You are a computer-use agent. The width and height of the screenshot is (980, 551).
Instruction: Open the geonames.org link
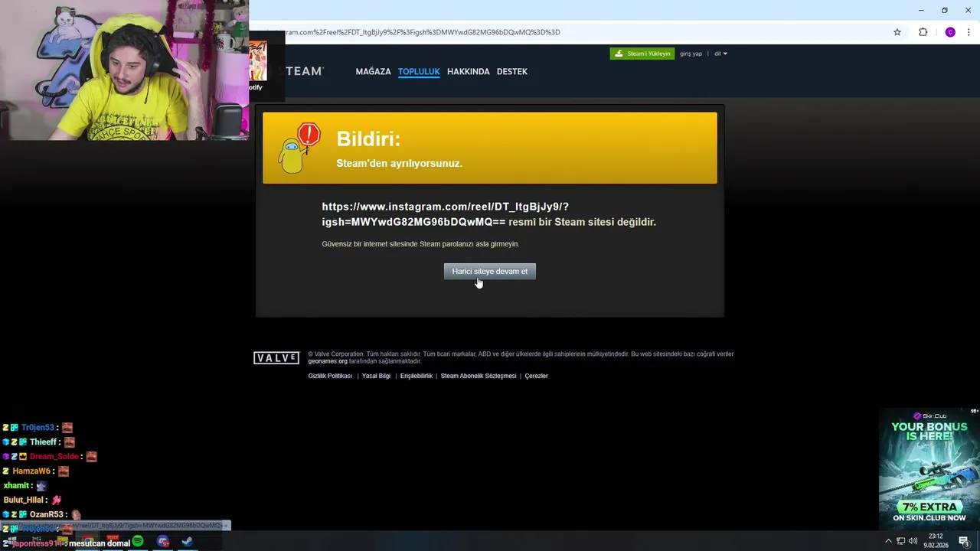pyautogui.click(x=328, y=361)
